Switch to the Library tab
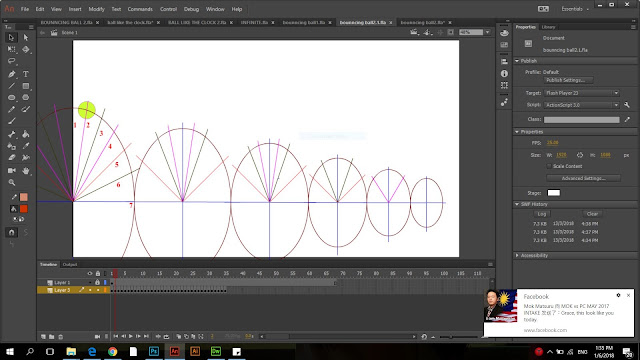The image size is (640, 360). click(x=548, y=27)
